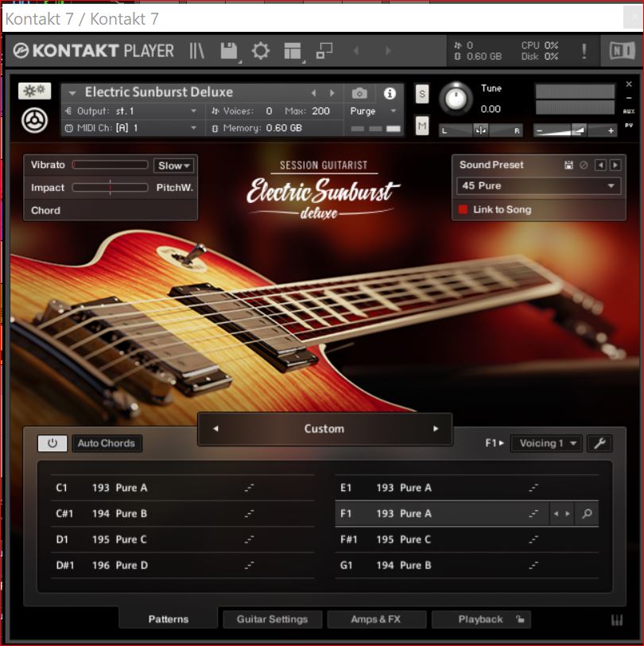The image size is (644, 646).
Task: Open instrument info 'i' icon
Action: (x=390, y=94)
